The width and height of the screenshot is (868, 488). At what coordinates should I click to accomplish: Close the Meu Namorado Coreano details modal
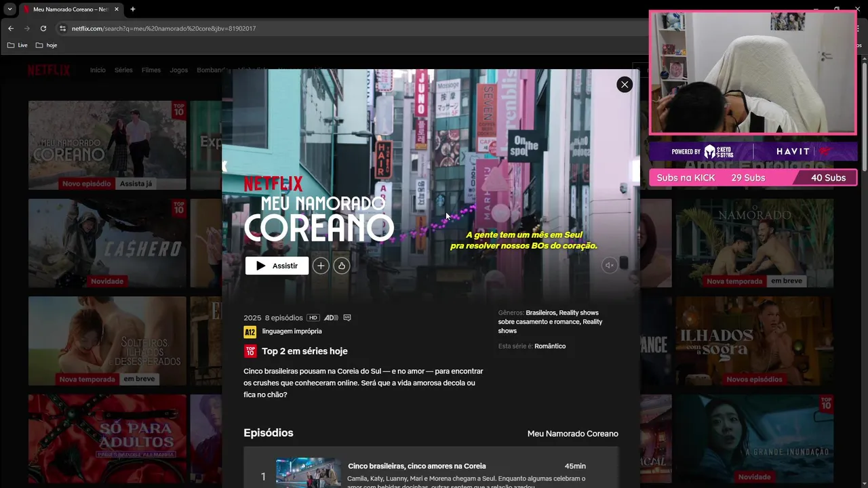click(x=625, y=84)
